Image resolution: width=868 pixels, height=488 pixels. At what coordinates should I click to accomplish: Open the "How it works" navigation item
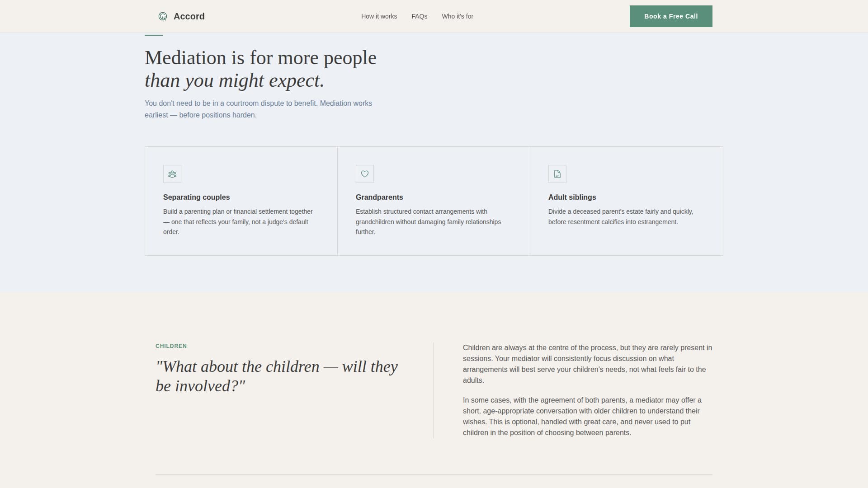point(379,16)
